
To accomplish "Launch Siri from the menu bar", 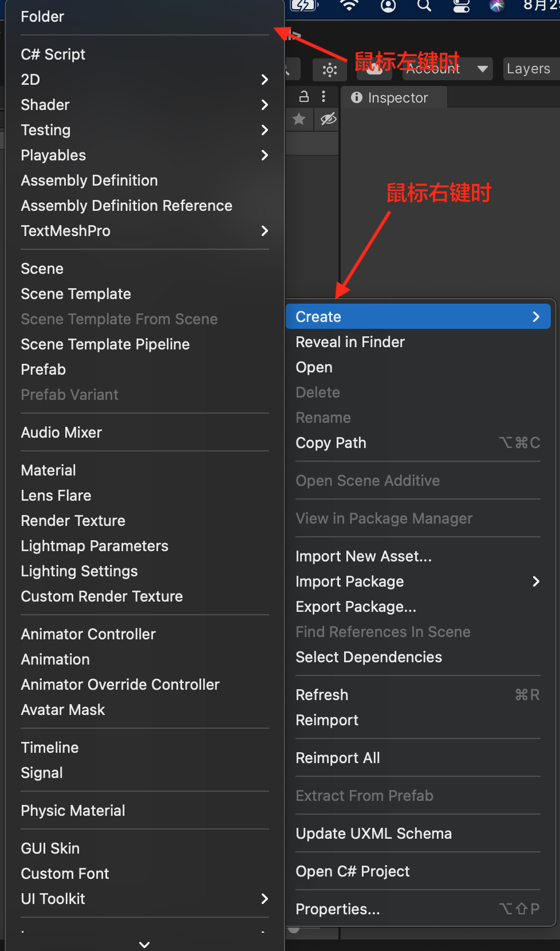I will [496, 6].
